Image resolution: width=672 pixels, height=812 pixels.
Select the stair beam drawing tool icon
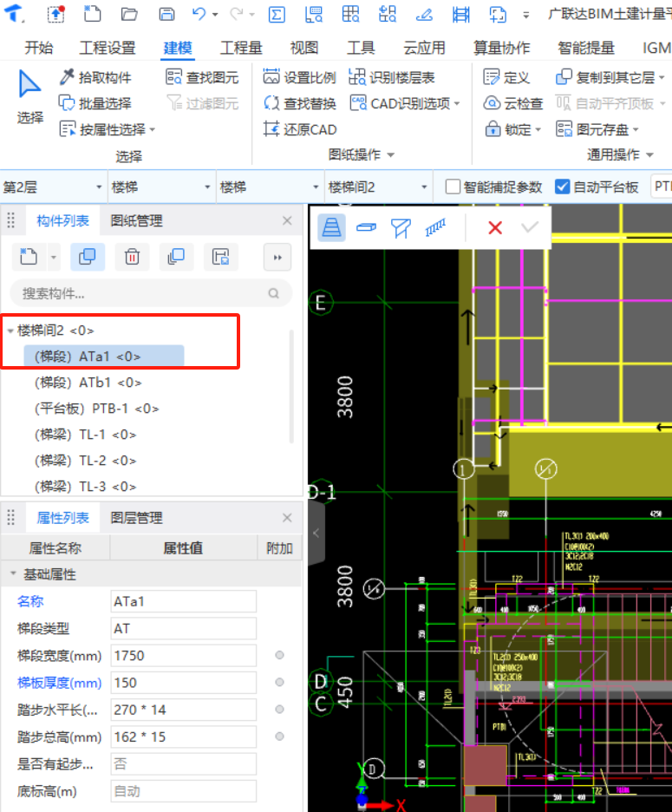(x=401, y=227)
